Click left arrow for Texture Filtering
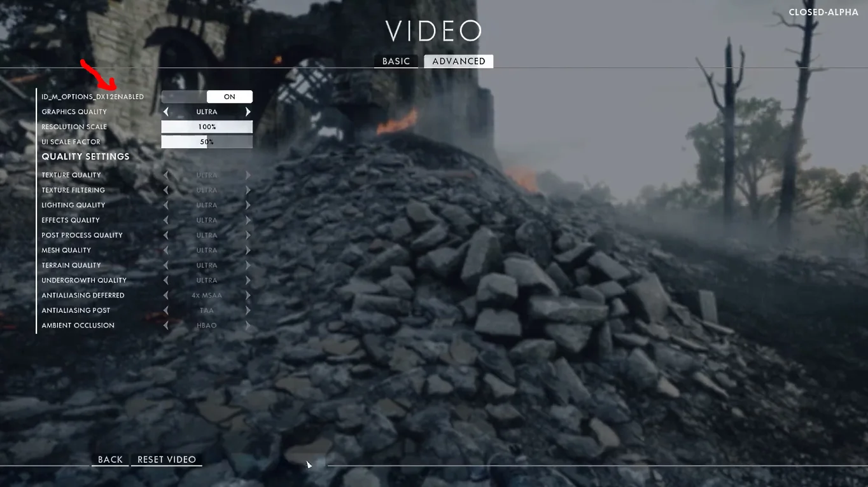This screenshot has height=487, width=868. (x=166, y=190)
